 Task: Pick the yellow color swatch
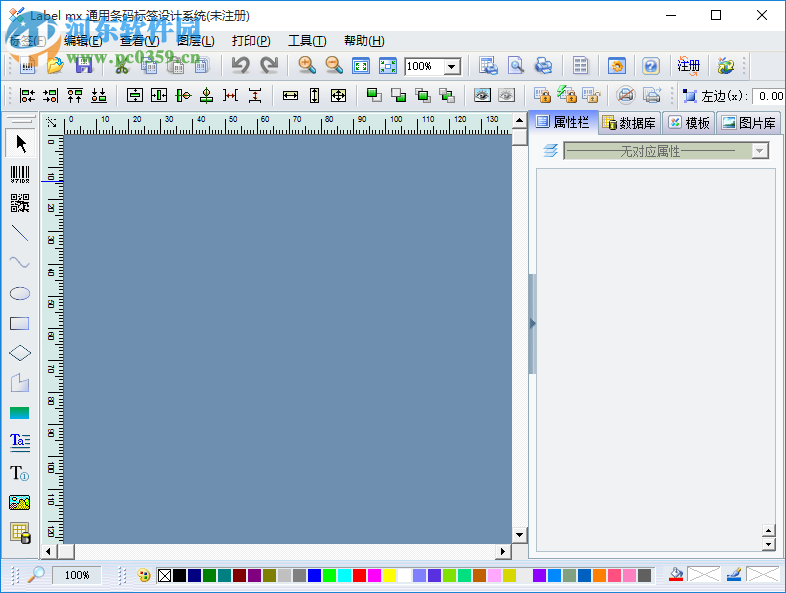(x=389, y=575)
